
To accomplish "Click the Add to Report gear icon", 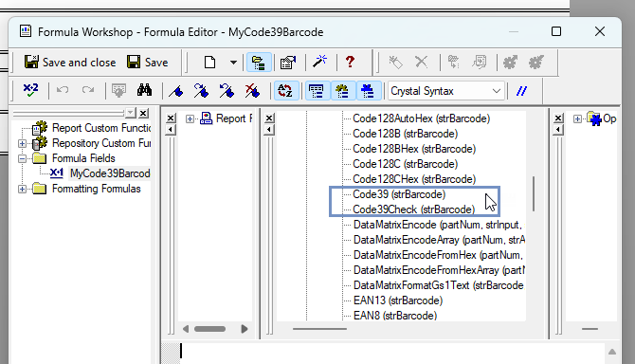I will [536, 63].
